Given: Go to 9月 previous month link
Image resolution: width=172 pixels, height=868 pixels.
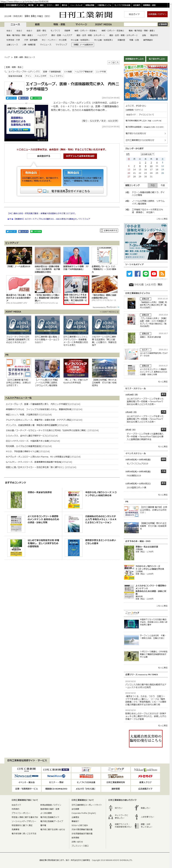Looking at the screenshot, I should (128, 154).
